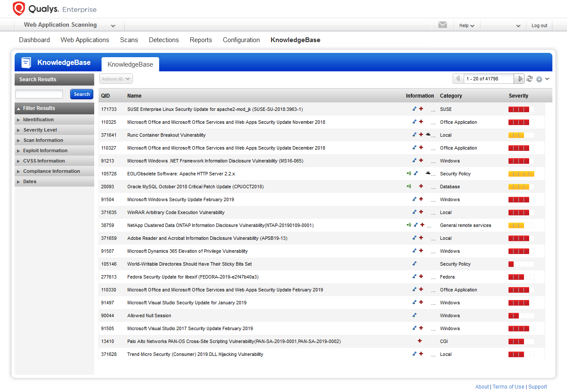Click the Log out link

pos(539,25)
